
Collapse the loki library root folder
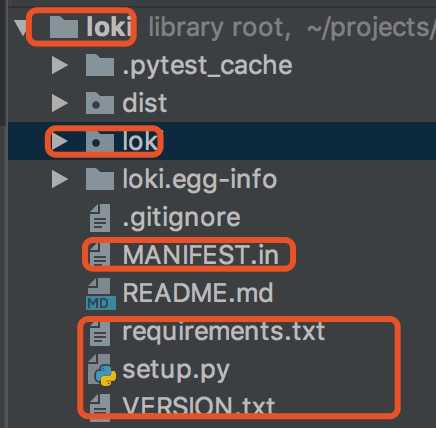point(21,27)
